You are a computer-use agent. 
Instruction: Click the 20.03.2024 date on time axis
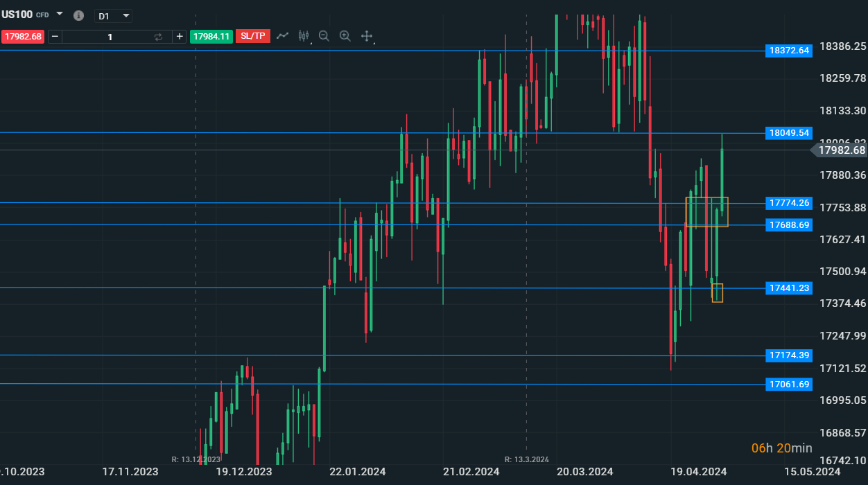point(584,472)
